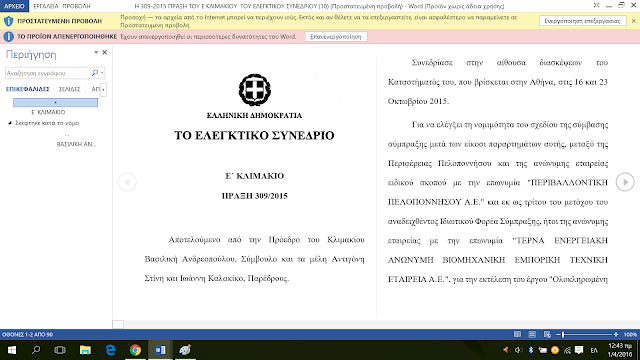640x360 pixels.
Task: Open the Windows Start menu
Action: tap(12, 350)
